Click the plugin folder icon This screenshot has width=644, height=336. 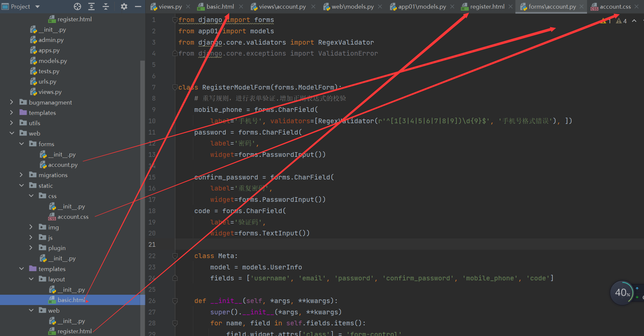pos(42,248)
